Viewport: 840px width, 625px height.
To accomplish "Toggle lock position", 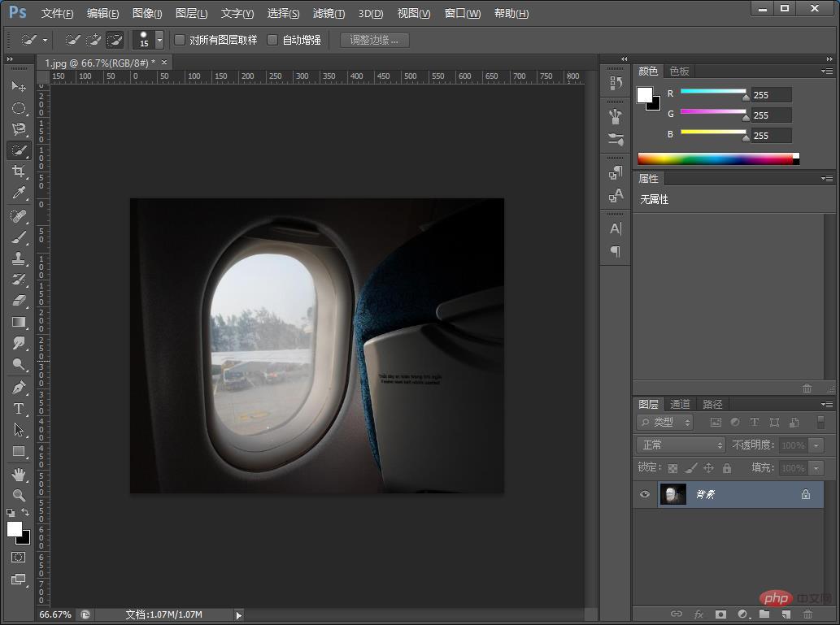I will [x=709, y=468].
